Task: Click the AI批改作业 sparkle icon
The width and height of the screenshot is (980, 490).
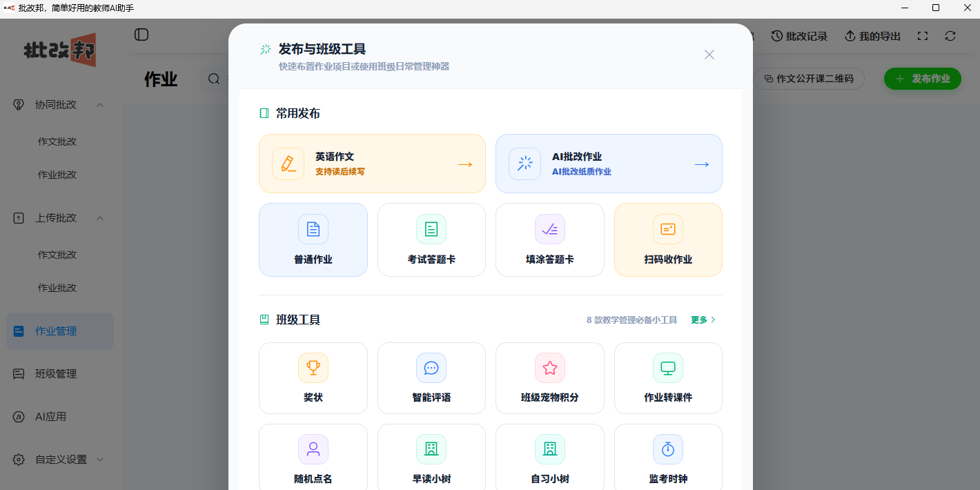Action: pyautogui.click(x=525, y=164)
